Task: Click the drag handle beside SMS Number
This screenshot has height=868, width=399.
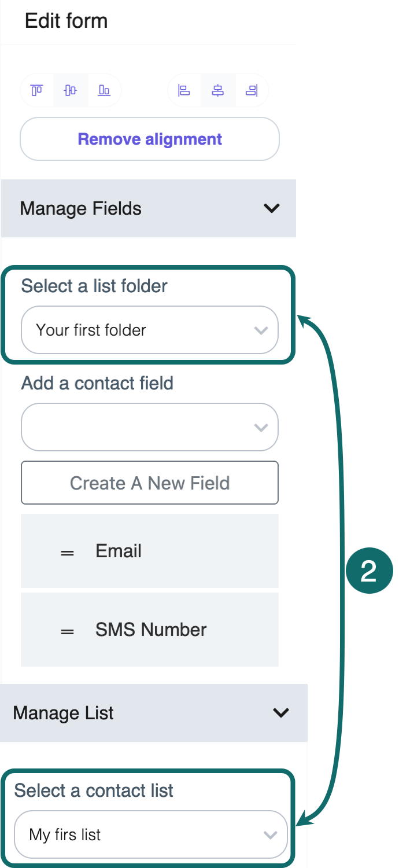Action: coord(67,630)
